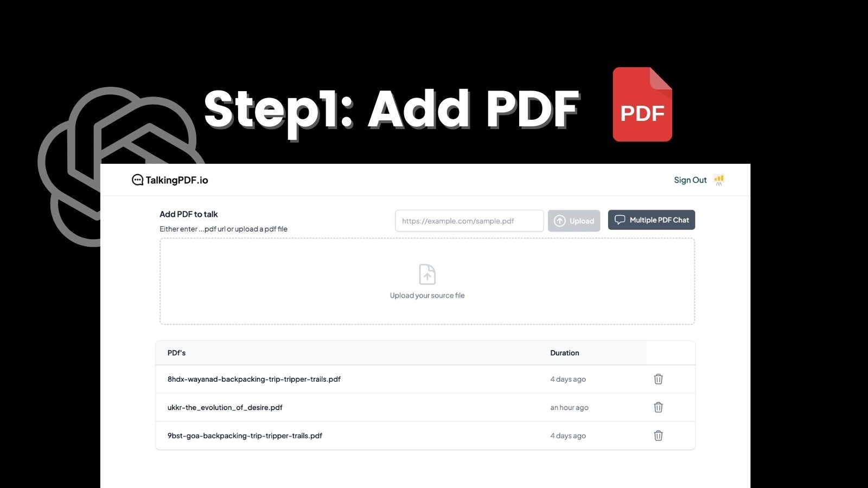Focus the PDF URL input field

(469, 221)
